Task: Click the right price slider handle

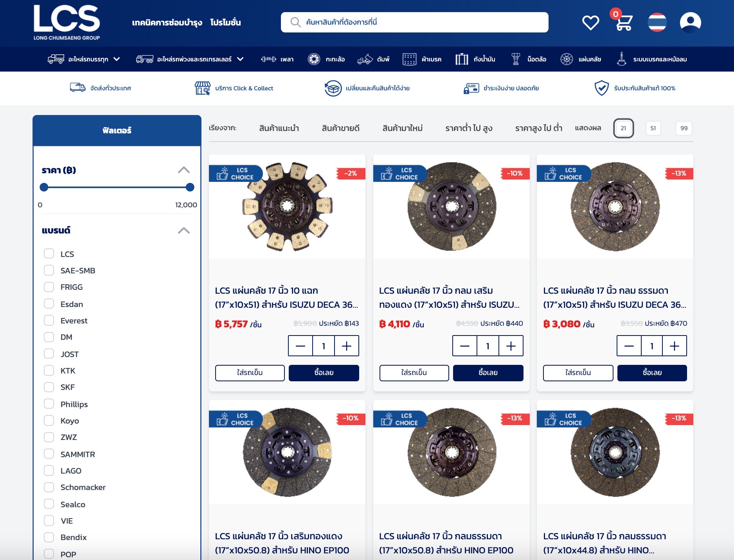Action: tap(190, 187)
